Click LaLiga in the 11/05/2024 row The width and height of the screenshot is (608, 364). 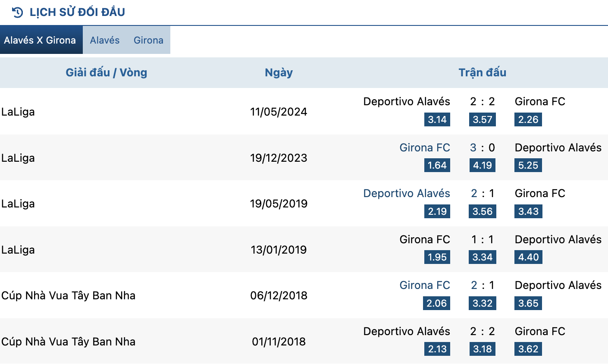(18, 112)
